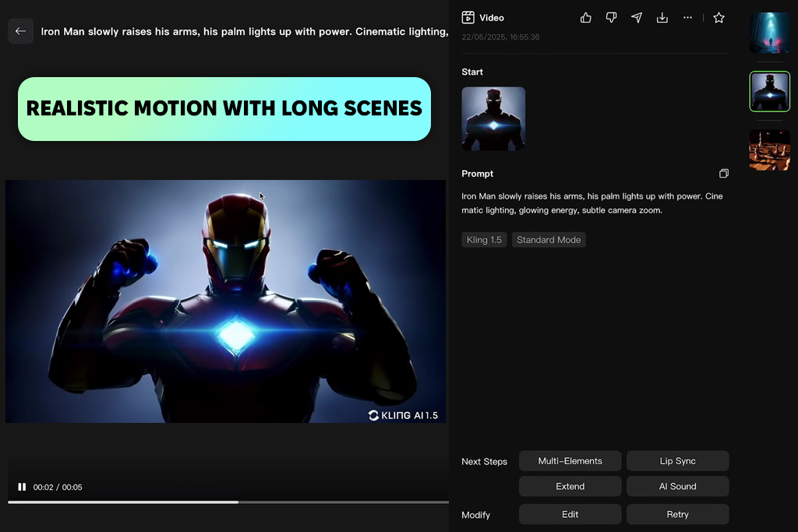This screenshot has width=798, height=532.
Task: Click the Standard Mode tag
Action: [x=549, y=240]
